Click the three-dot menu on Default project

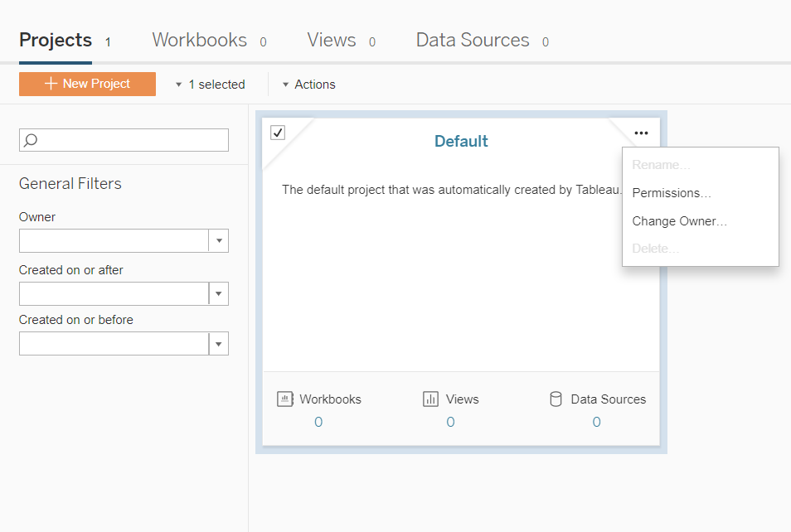click(x=641, y=133)
